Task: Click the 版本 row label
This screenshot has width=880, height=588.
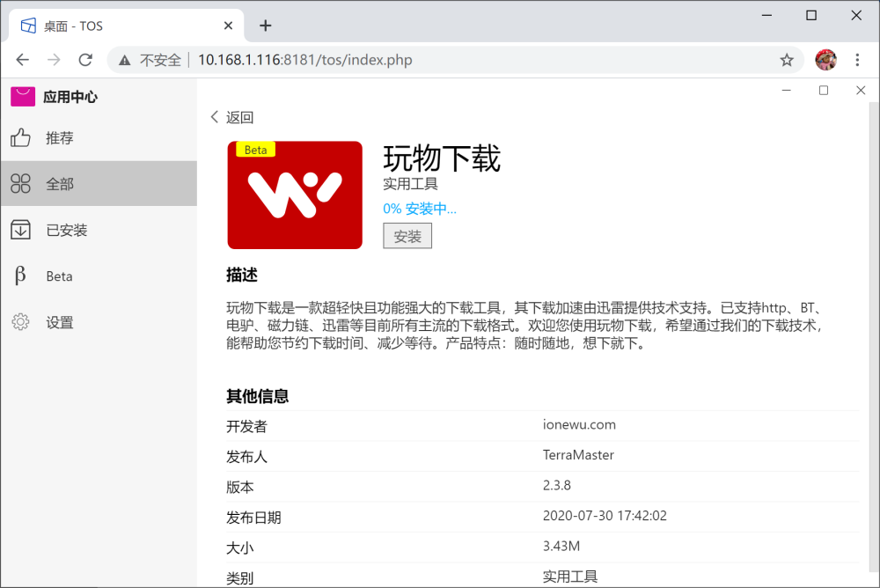Action: point(239,487)
